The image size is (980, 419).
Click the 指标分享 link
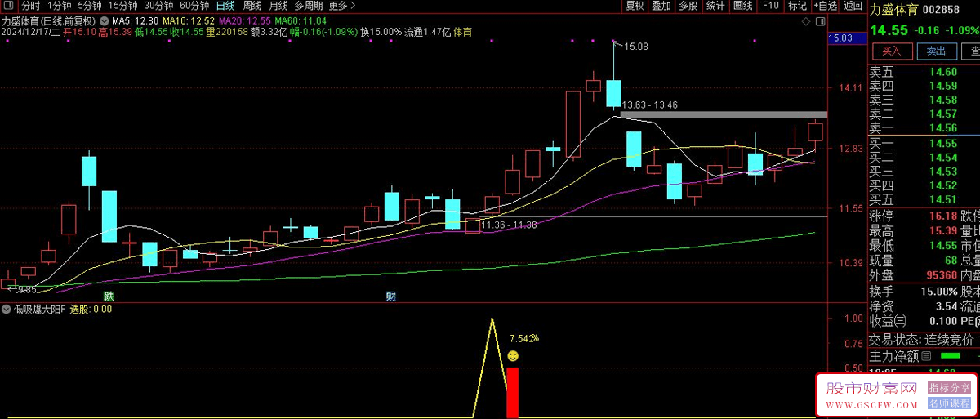(950, 388)
